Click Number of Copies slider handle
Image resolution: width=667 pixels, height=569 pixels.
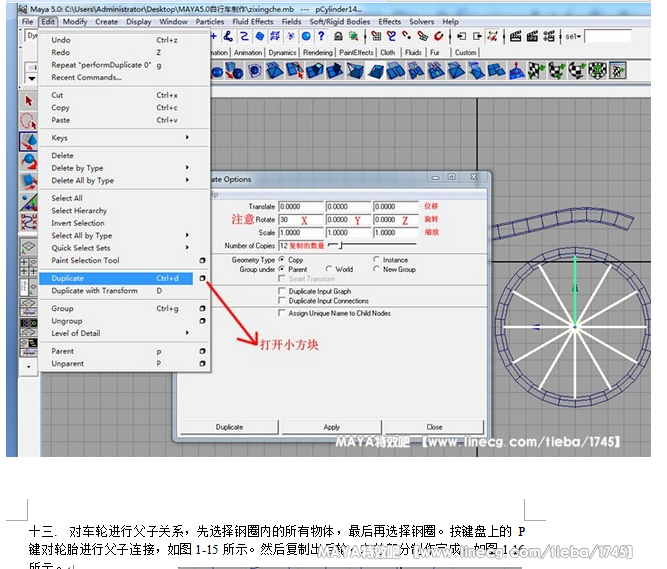click(x=342, y=245)
